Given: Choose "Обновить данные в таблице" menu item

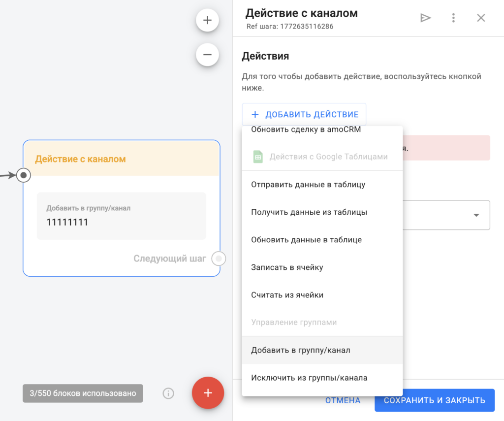Looking at the screenshot, I should (306, 240).
